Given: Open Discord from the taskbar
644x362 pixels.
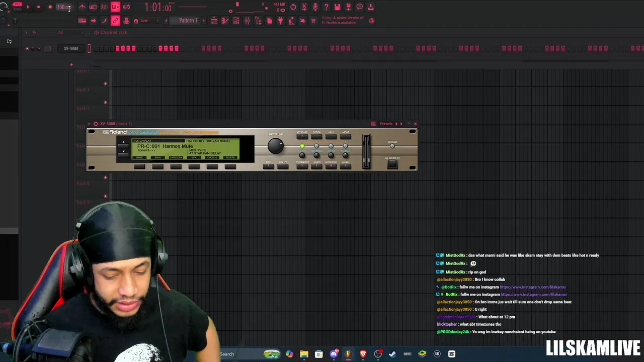Looking at the screenshot, I should [x=334, y=354].
